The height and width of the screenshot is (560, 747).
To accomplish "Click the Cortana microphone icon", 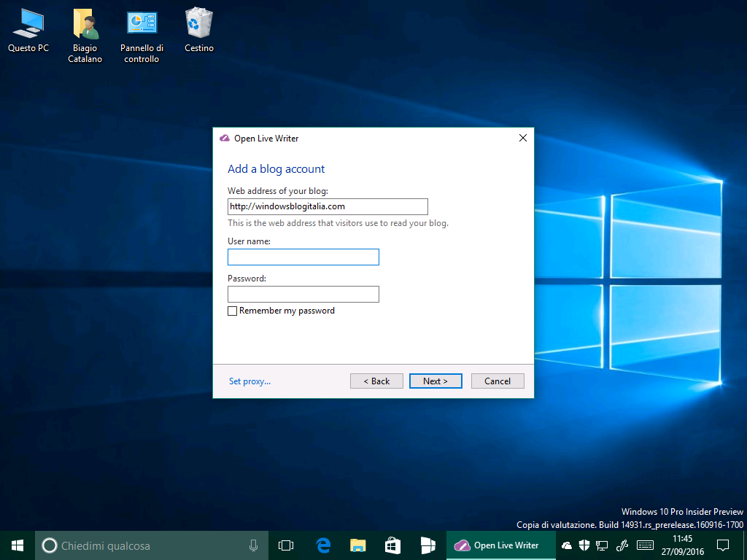I will click(253, 545).
